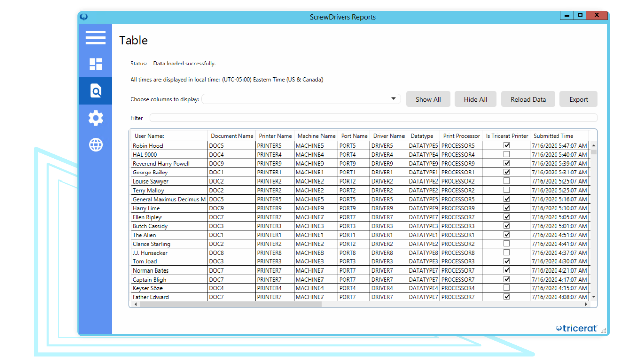Sort by the Submitted Time column header
Viewport: 644px width, 362px height.
tap(553, 135)
